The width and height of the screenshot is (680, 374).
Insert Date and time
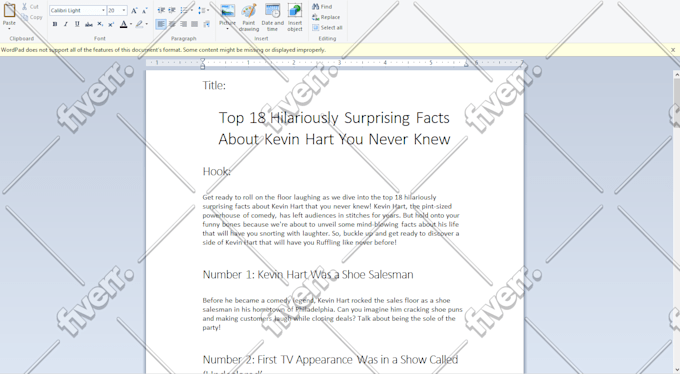(x=272, y=17)
